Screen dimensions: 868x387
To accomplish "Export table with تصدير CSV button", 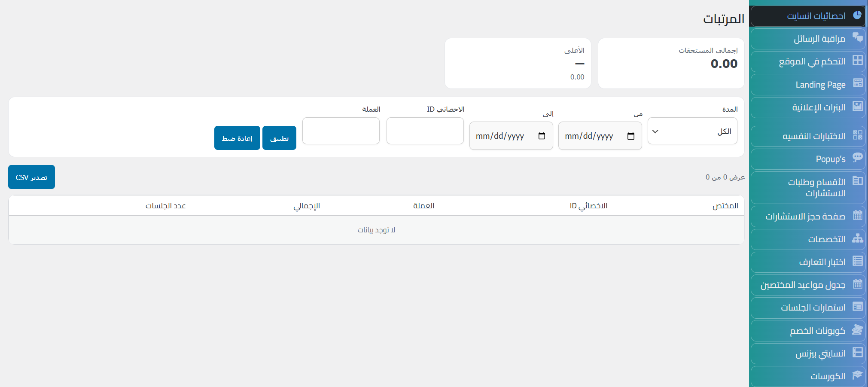I will [x=31, y=177].
